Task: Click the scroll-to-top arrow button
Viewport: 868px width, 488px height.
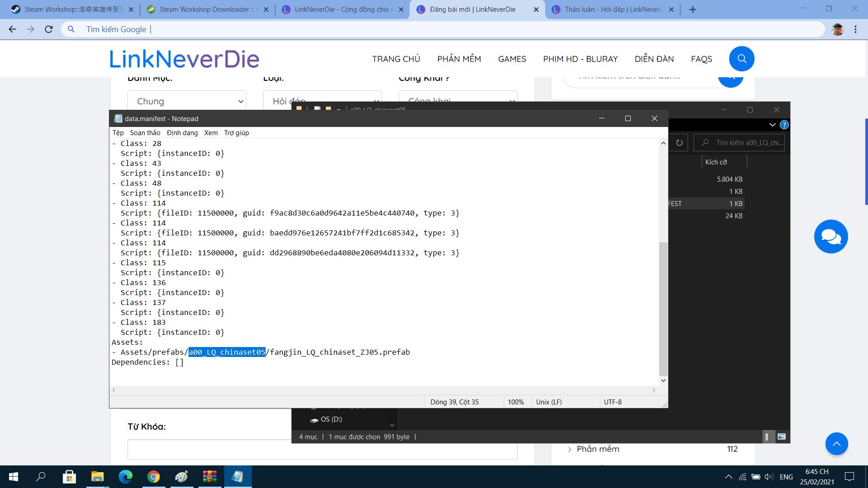Action: click(x=836, y=444)
